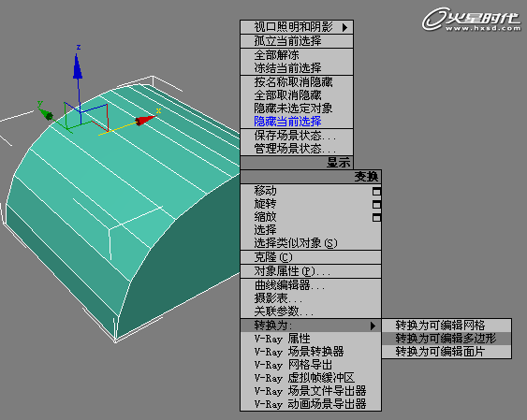
Task: Choose highlighted 隐藏当前选择 entry
Action: (x=297, y=122)
